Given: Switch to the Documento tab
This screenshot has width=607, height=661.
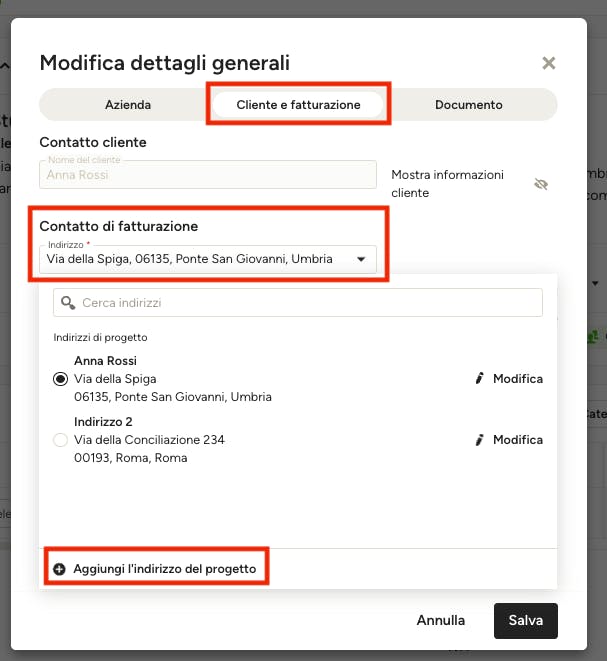Looking at the screenshot, I should [469, 105].
